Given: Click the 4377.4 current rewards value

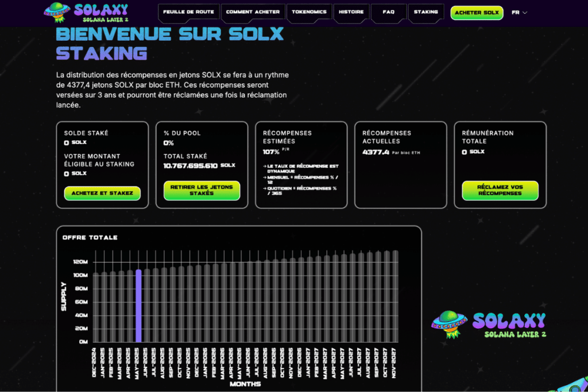Looking at the screenshot, I should tap(376, 152).
